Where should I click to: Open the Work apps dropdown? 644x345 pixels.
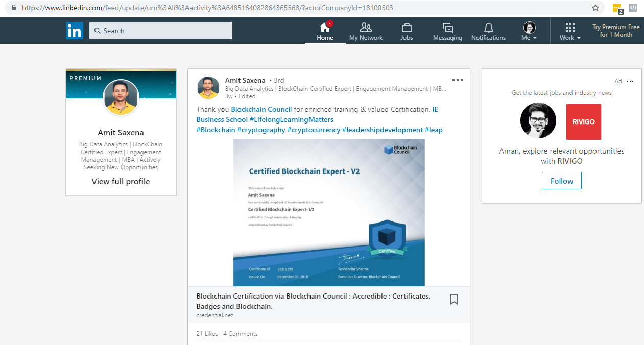pos(570,31)
